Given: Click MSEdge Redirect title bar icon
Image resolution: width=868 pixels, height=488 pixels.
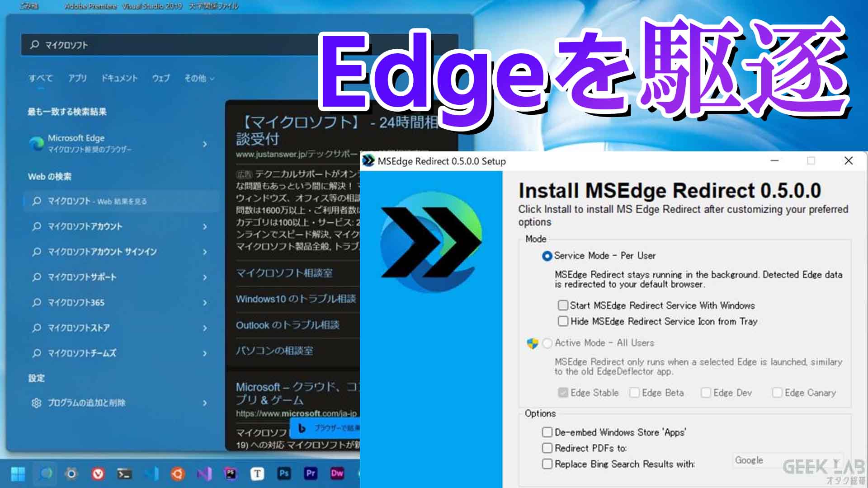Looking at the screenshot, I should click(368, 161).
